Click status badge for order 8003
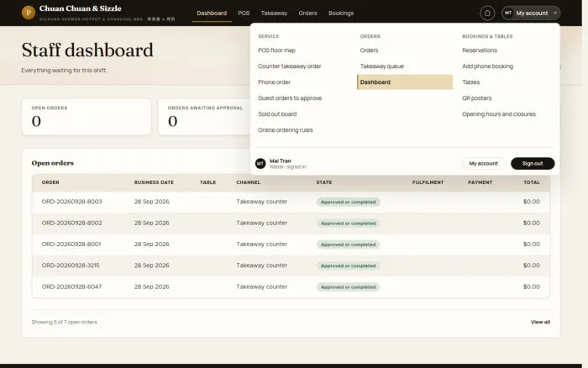 348,202
